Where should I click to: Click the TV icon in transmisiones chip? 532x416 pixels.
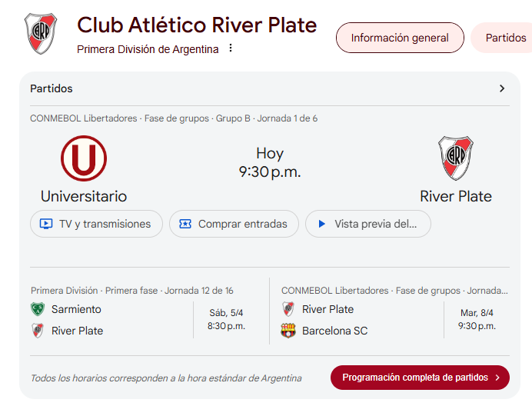(46, 224)
